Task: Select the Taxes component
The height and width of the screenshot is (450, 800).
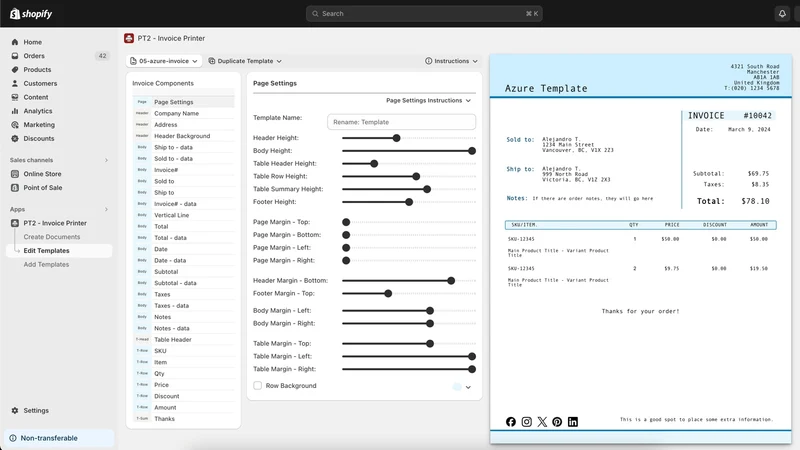Action: tap(184, 294)
